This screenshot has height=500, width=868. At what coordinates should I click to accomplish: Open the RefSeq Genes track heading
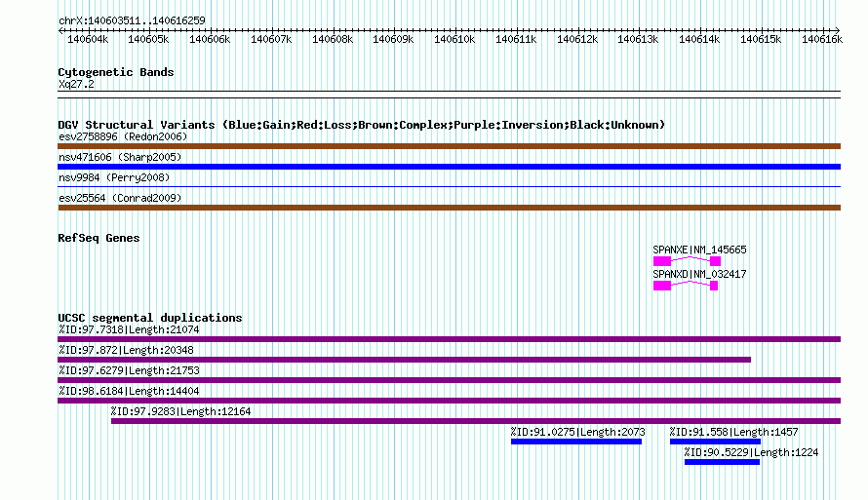click(99, 238)
